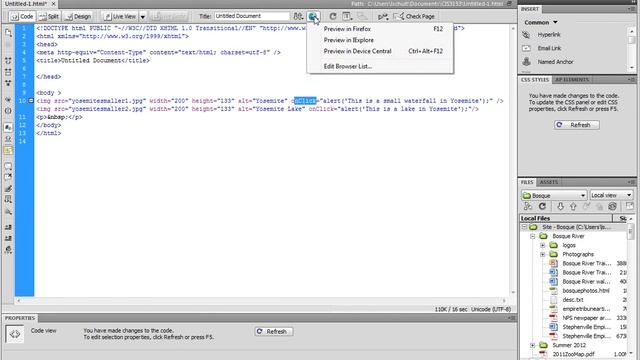This screenshot has height=360, width=640.
Task: Click the Format Source Code icon
Action: [x=8, y=250]
